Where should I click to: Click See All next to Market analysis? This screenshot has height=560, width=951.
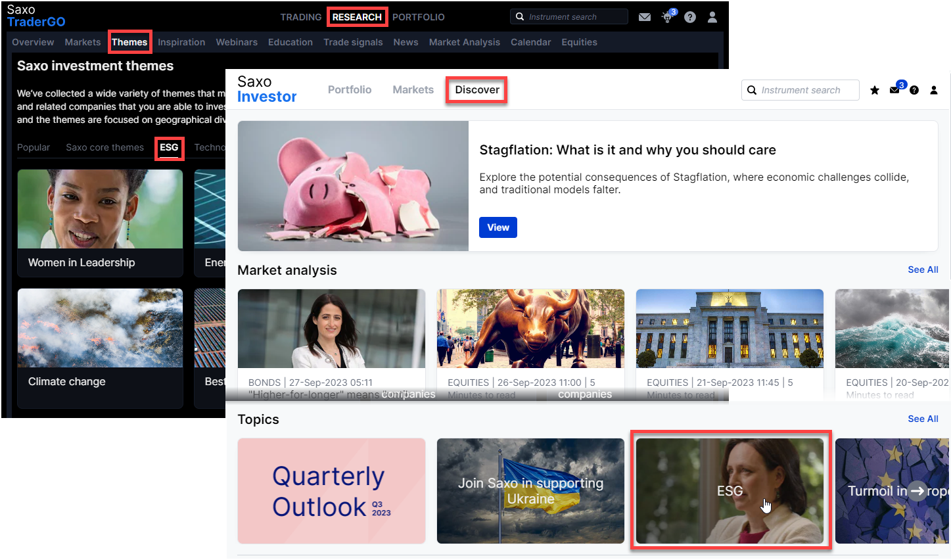click(x=922, y=269)
